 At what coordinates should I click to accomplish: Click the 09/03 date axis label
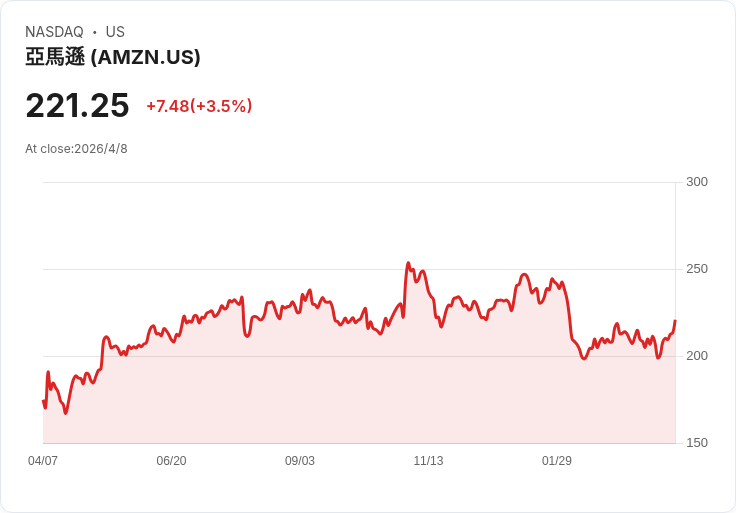point(300,461)
